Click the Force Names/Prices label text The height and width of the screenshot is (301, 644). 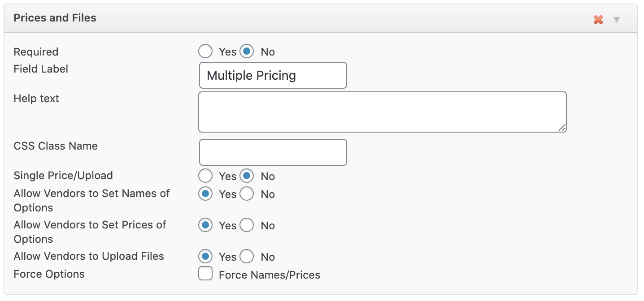pos(269,275)
